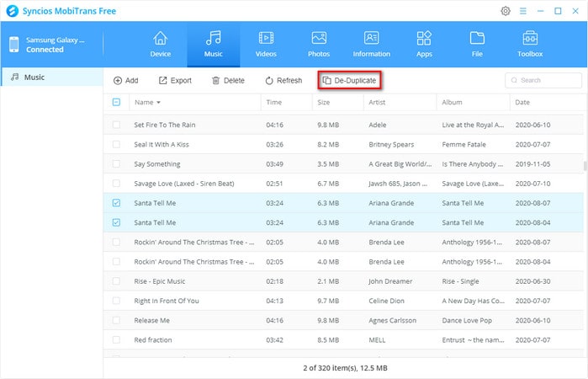Viewport: 588px width, 379px height.
Task: Focus the Search field
Action: coord(543,80)
